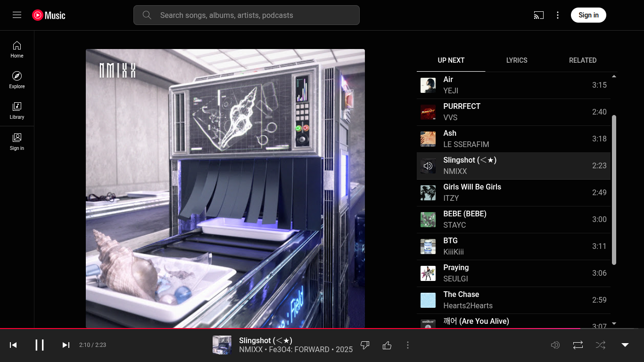The height and width of the screenshot is (362, 644).
Task: Switch to the LYRICS tab
Action: tap(517, 60)
